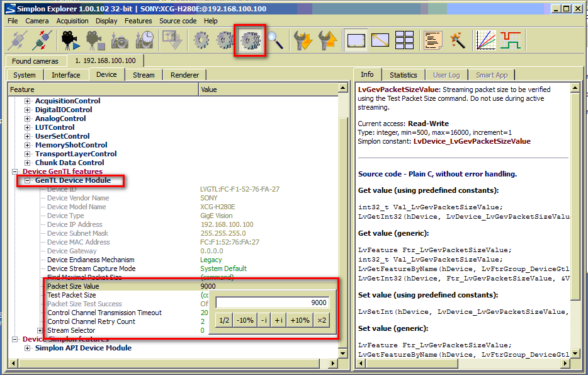Click the stop acquisition camera icon
The width and height of the screenshot is (588, 375).
point(94,41)
